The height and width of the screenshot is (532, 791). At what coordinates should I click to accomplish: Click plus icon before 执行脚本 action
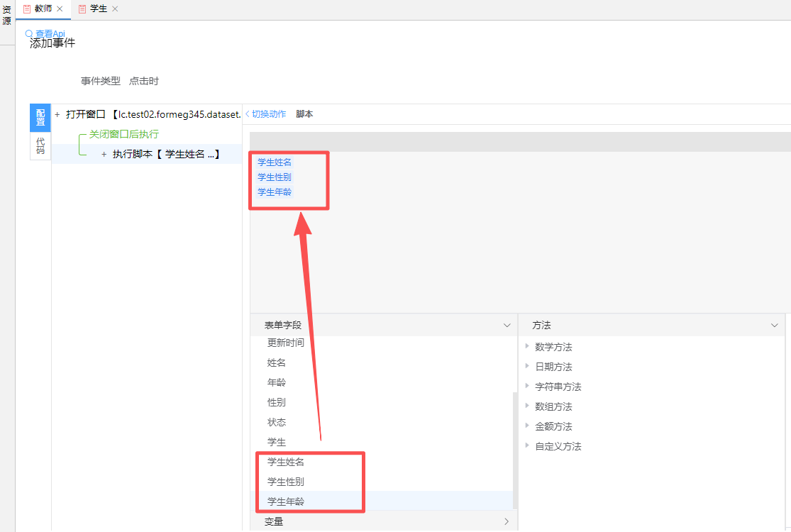pyautogui.click(x=104, y=154)
